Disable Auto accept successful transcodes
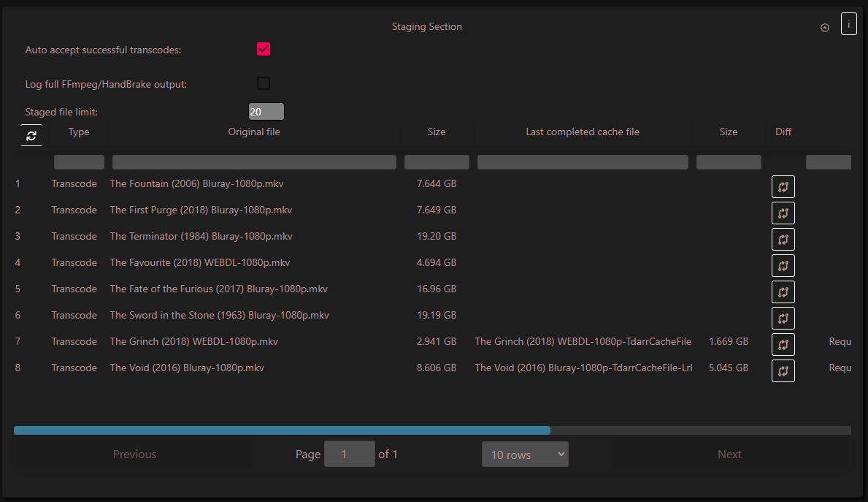 [263, 49]
